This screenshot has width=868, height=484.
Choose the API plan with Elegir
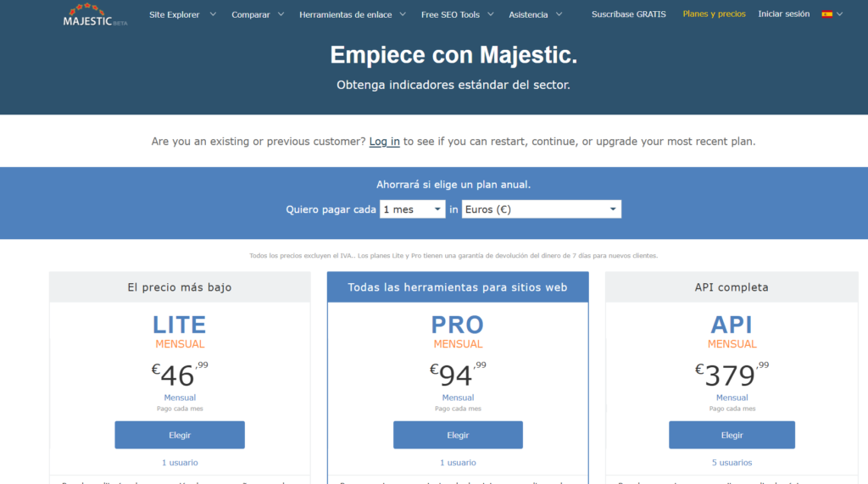tap(732, 435)
